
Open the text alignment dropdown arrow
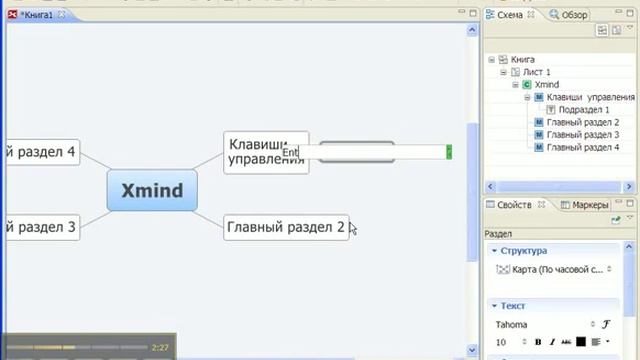click(x=608, y=342)
